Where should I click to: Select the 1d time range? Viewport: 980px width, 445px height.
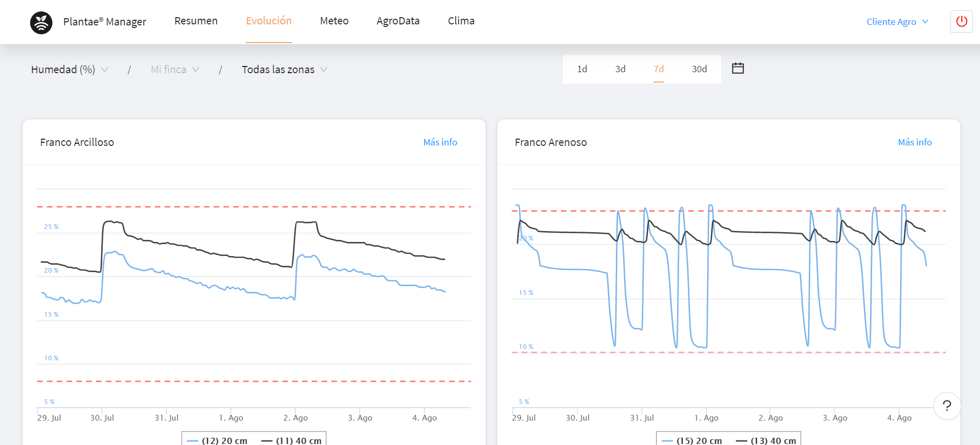tap(582, 69)
